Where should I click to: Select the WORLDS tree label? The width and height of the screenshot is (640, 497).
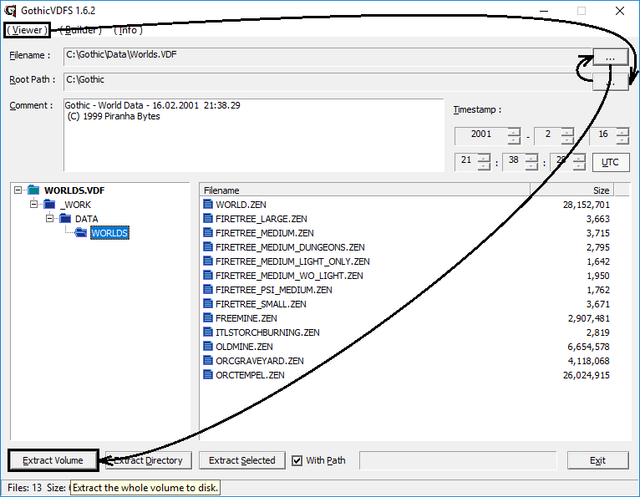109,233
